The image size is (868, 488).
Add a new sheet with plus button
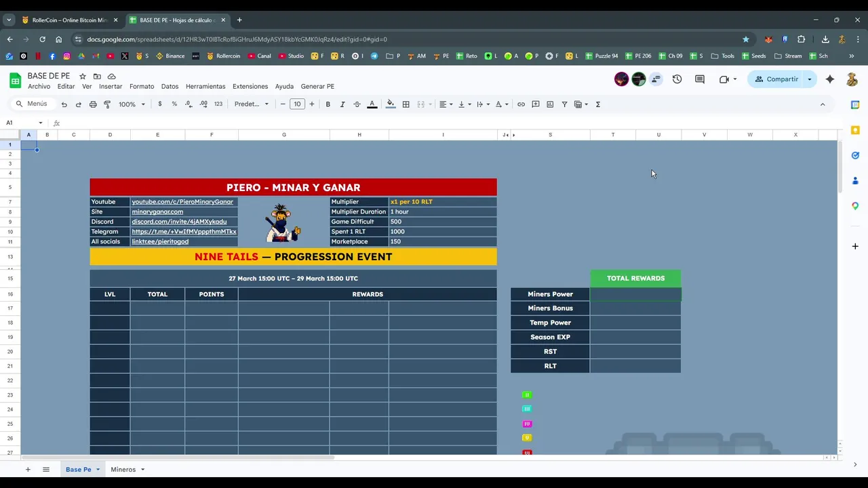(28, 470)
